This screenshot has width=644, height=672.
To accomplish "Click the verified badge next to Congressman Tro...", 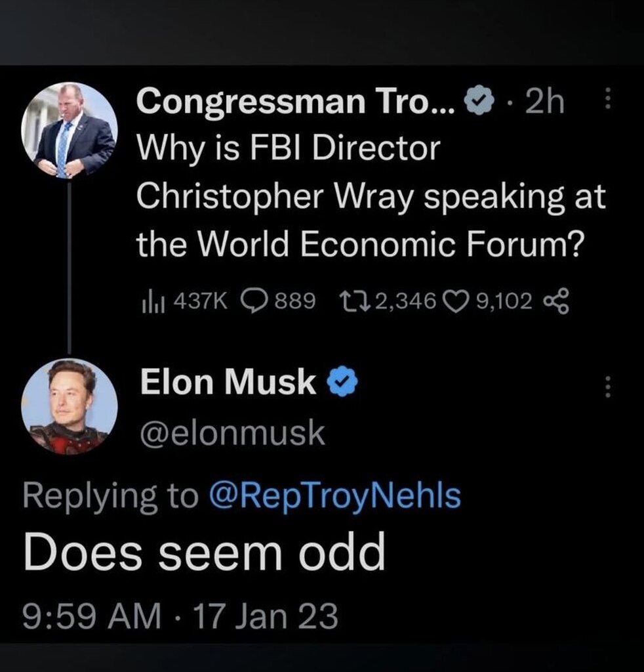I will pos(477,102).
